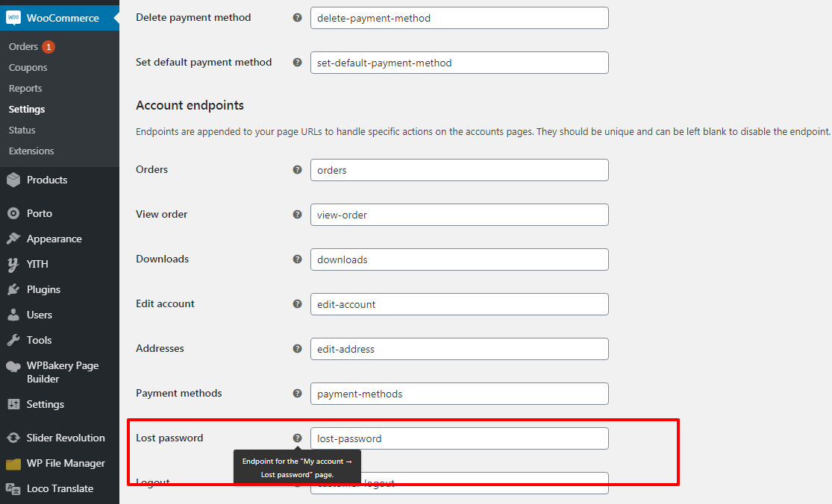Screen dimensions: 832x504
Task: Click the downloads endpoint input field
Action: [460, 259]
